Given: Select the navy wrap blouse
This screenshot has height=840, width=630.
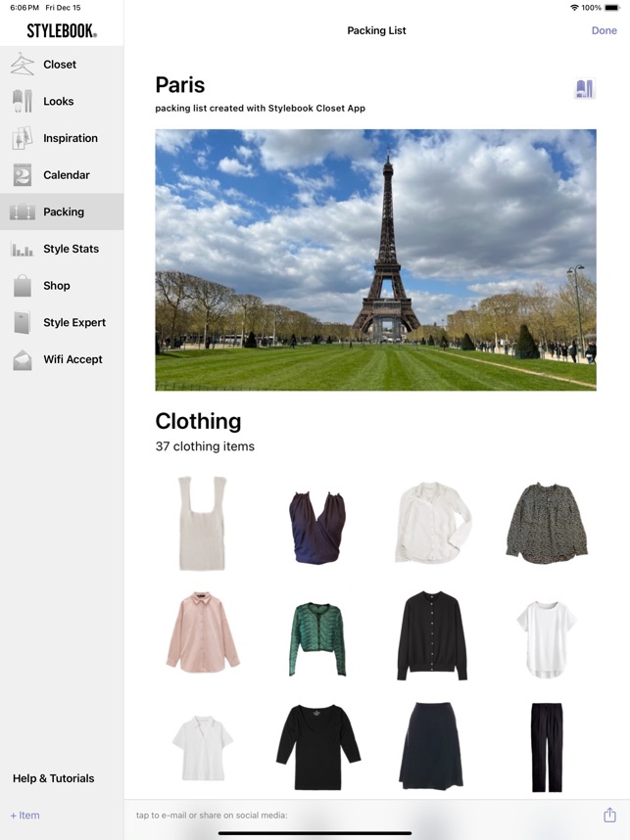Looking at the screenshot, I should 317,528.
